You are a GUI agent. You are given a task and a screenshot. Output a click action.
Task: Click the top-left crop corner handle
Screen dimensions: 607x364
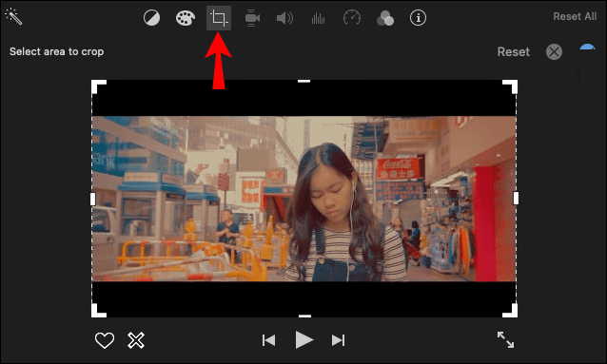coord(98,86)
